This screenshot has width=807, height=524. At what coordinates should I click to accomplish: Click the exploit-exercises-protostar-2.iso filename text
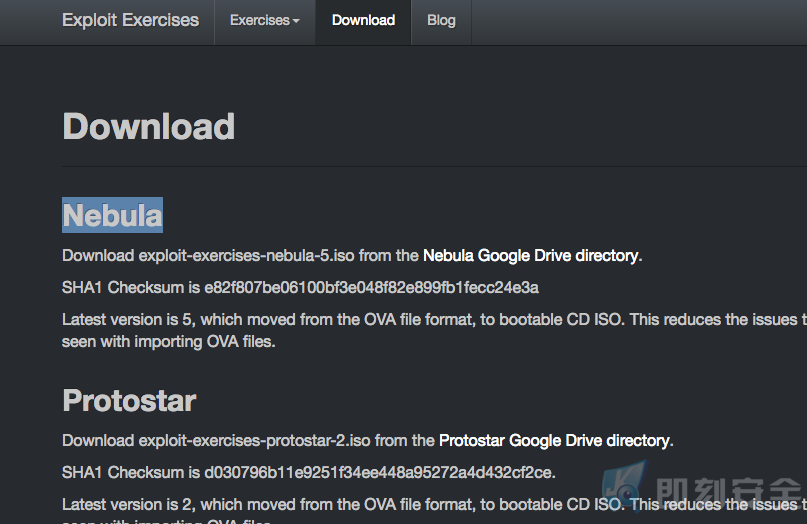coord(254,441)
